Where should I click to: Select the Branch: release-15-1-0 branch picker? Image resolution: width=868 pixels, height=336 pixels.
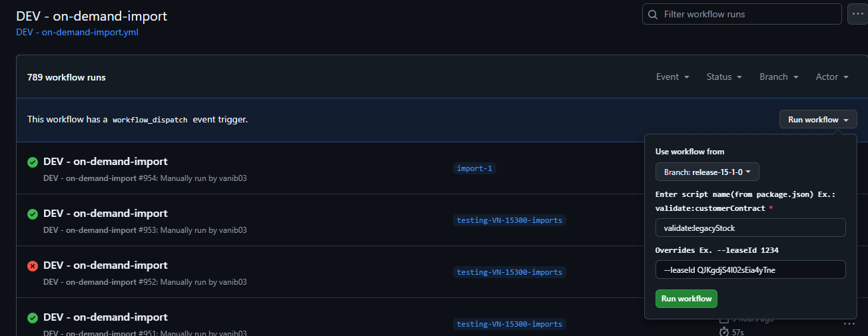(x=707, y=172)
